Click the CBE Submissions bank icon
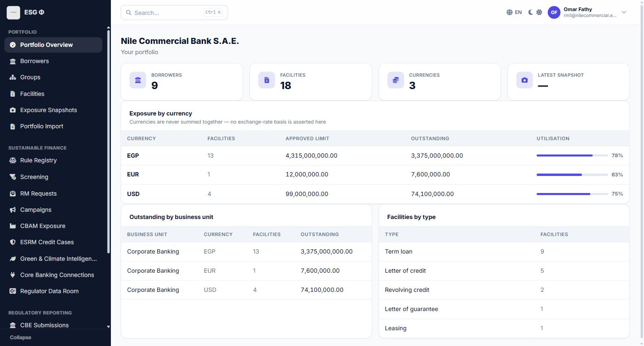 13,325
